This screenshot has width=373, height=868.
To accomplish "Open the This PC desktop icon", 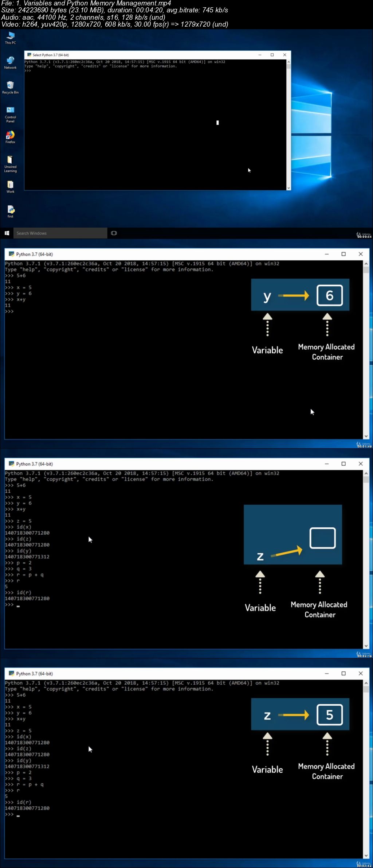I will pos(10,38).
